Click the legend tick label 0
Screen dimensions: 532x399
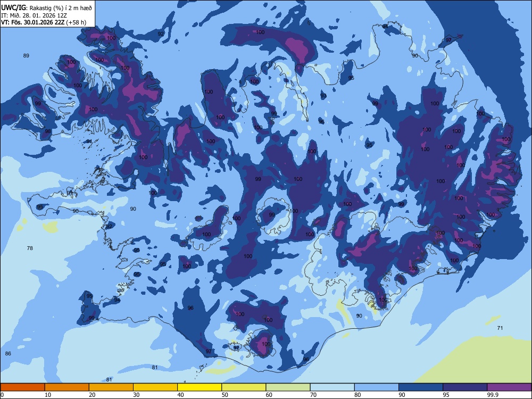(x=2, y=395)
